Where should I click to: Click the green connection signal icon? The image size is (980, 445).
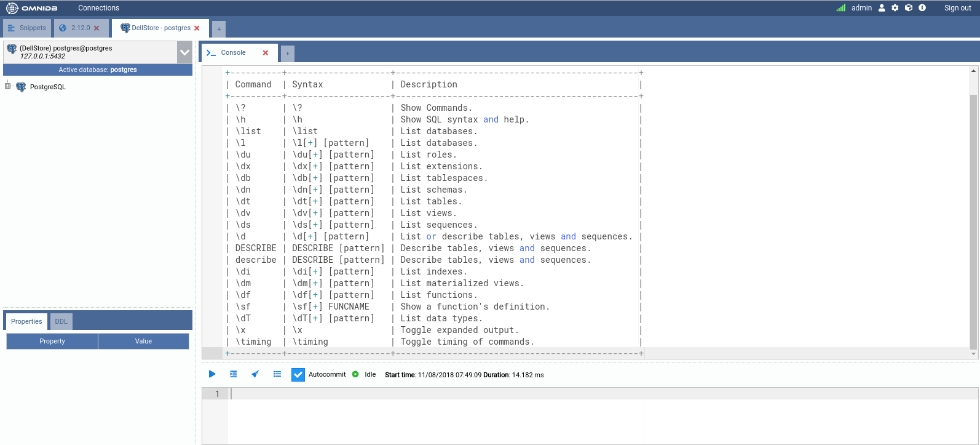(840, 8)
